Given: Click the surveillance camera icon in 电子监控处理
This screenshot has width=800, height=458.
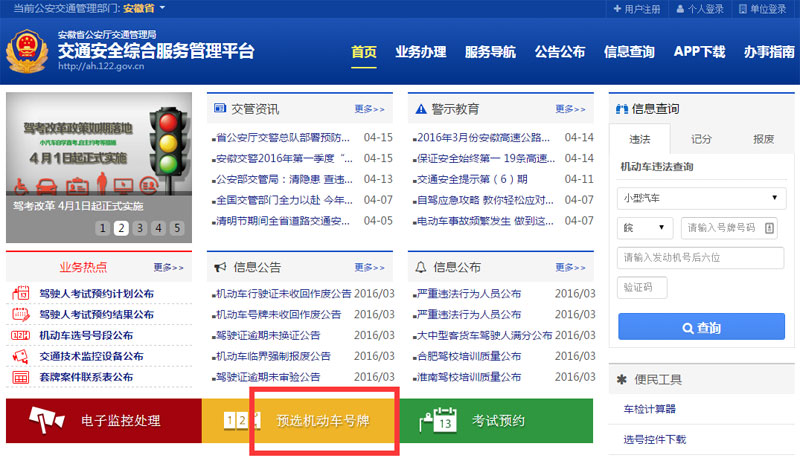Looking at the screenshot, I should [x=46, y=420].
